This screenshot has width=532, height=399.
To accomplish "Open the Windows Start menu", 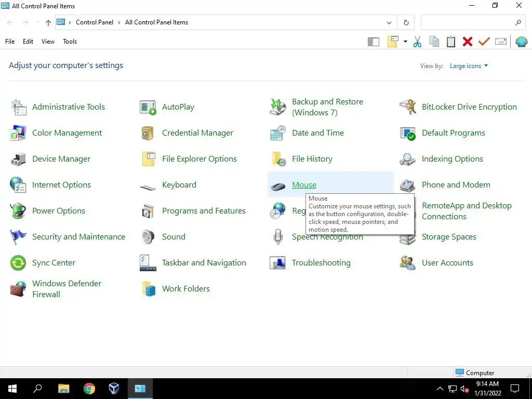I will [12, 389].
